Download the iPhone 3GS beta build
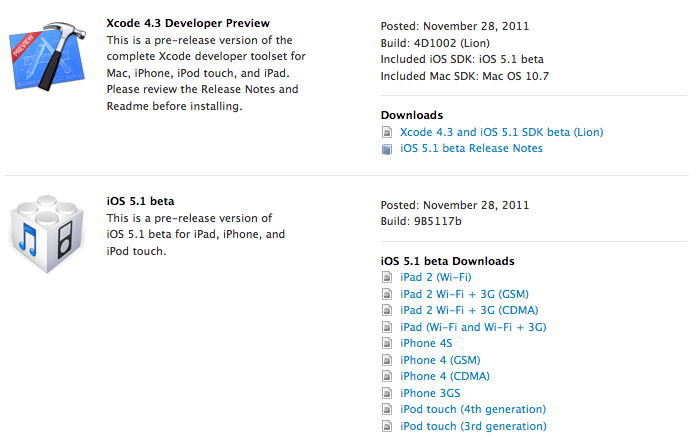Screen dimensions: 699x443 (431, 393)
